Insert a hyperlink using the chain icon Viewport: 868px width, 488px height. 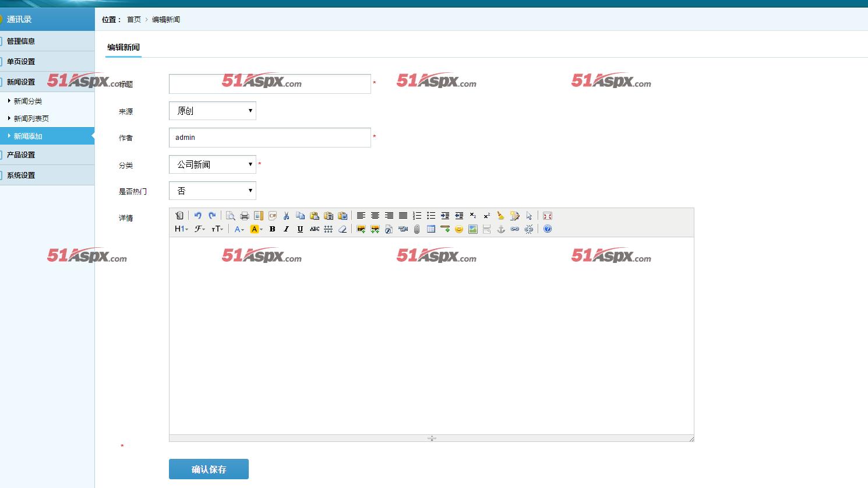(x=515, y=229)
